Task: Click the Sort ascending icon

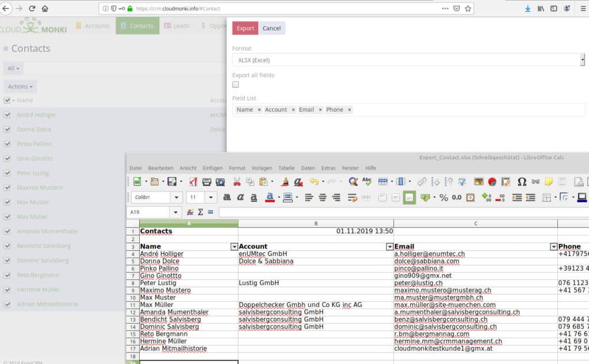Action: 435,182
